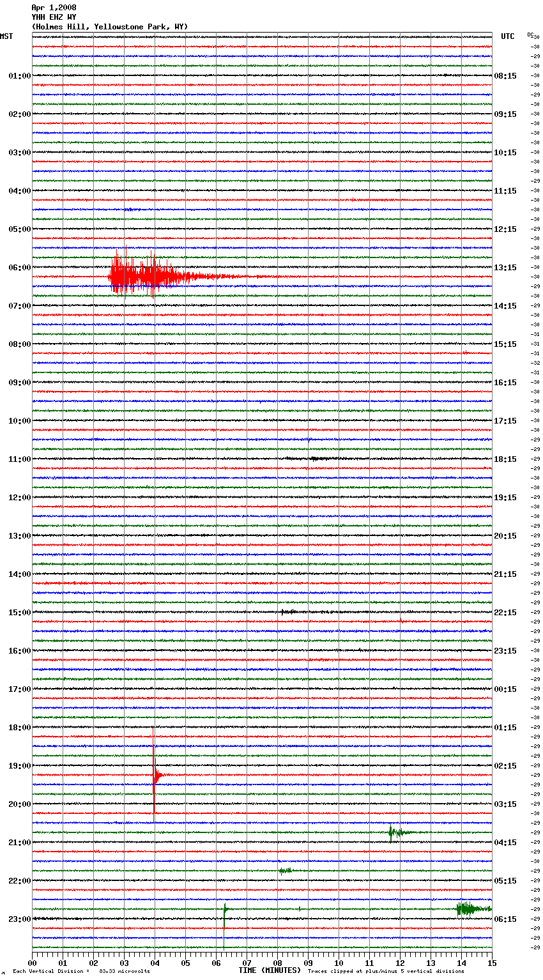Click the "UTC" time zone header
Viewport: 543px width, 980px height.
pos(508,36)
